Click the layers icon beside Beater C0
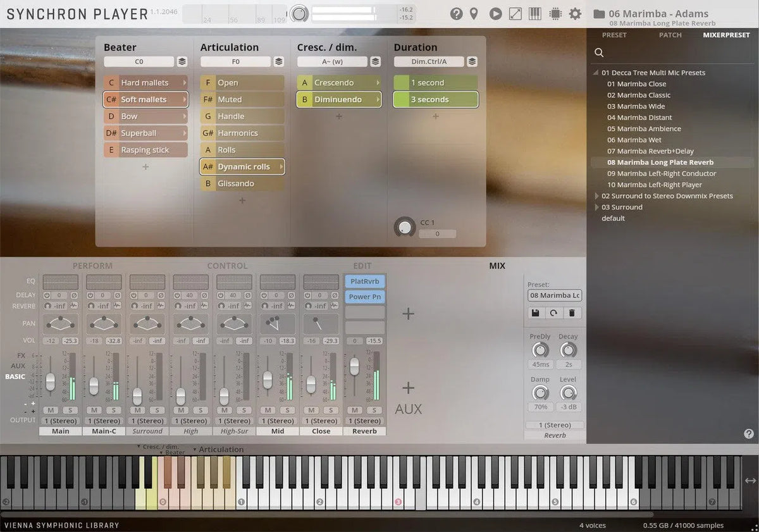759x532 pixels. (x=182, y=62)
